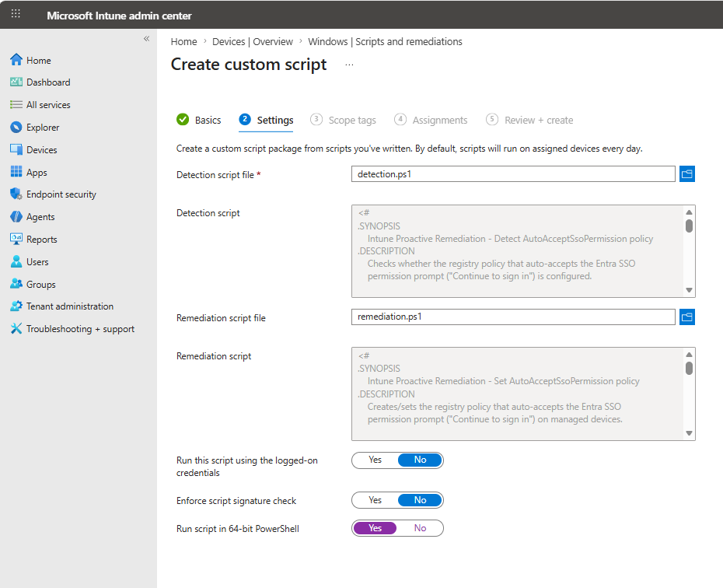
Task: Click the Users person icon
Action: coord(16,261)
